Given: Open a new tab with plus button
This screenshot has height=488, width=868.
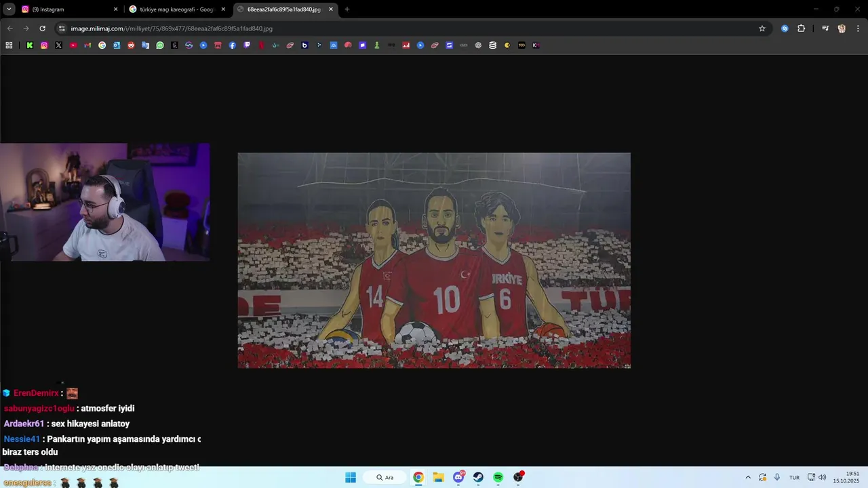Looking at the screenshot, I should tap(347, 9).
